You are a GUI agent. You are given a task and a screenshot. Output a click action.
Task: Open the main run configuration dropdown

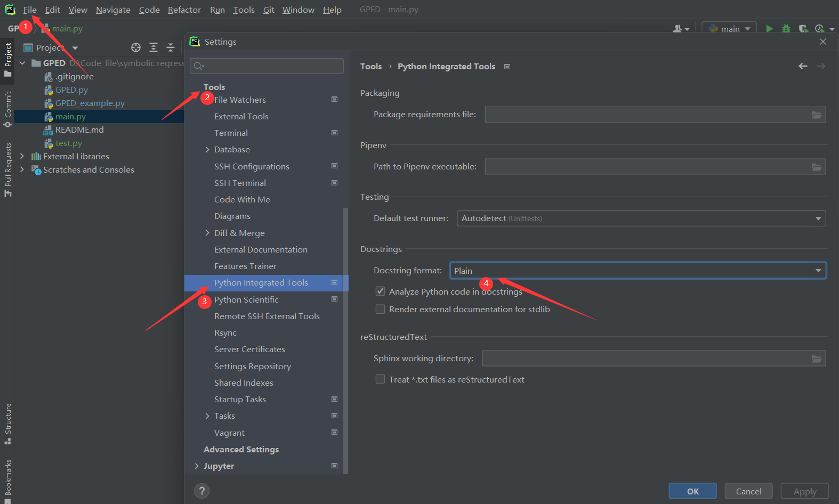729,29
